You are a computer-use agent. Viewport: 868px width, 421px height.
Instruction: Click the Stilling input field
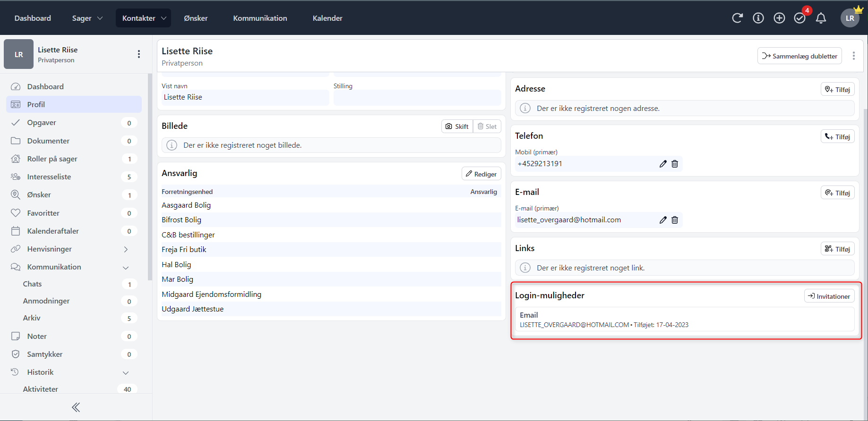pyautogui.click(x=417, y=98)
